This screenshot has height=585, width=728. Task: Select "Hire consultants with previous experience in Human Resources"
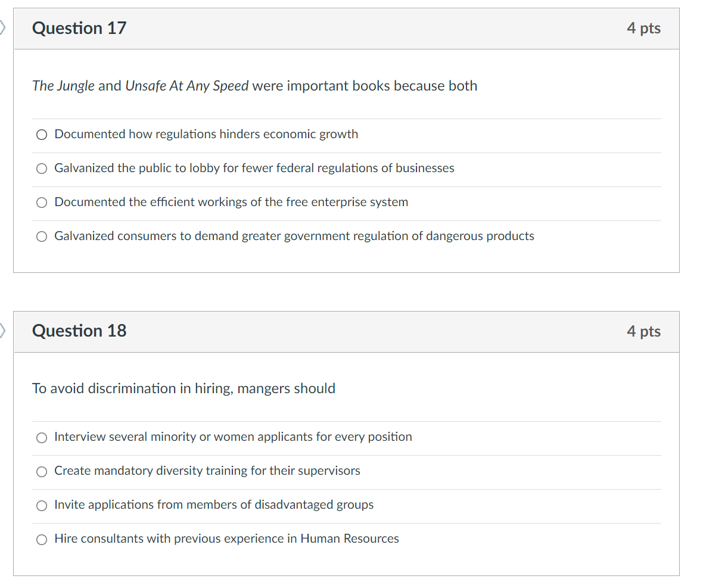226,539
